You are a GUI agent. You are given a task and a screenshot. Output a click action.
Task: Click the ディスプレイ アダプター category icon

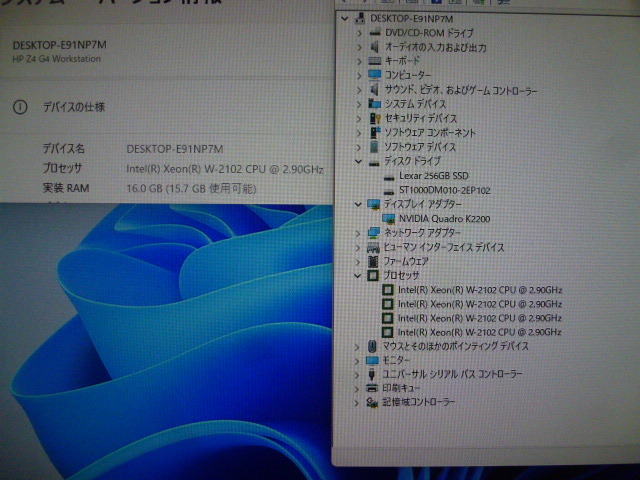click(x=373, y=204)
